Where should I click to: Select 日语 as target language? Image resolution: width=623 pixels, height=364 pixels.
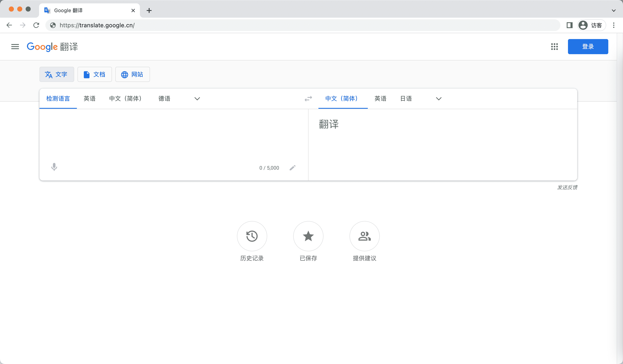click(x=406, y=99)
